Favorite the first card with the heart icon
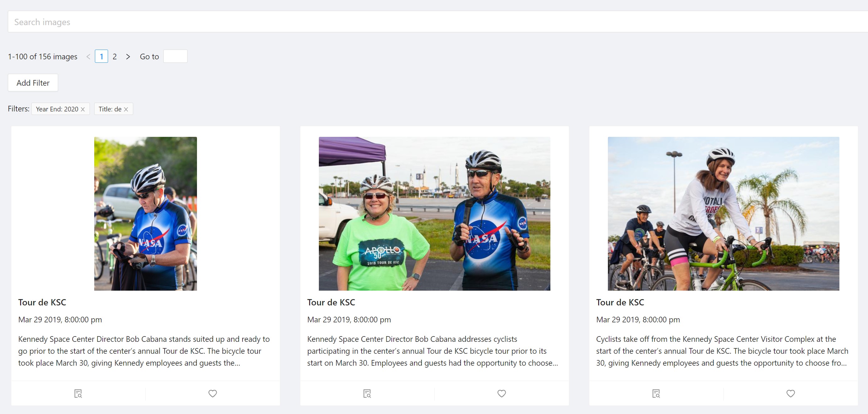868x414 pixels. point(213,394)
